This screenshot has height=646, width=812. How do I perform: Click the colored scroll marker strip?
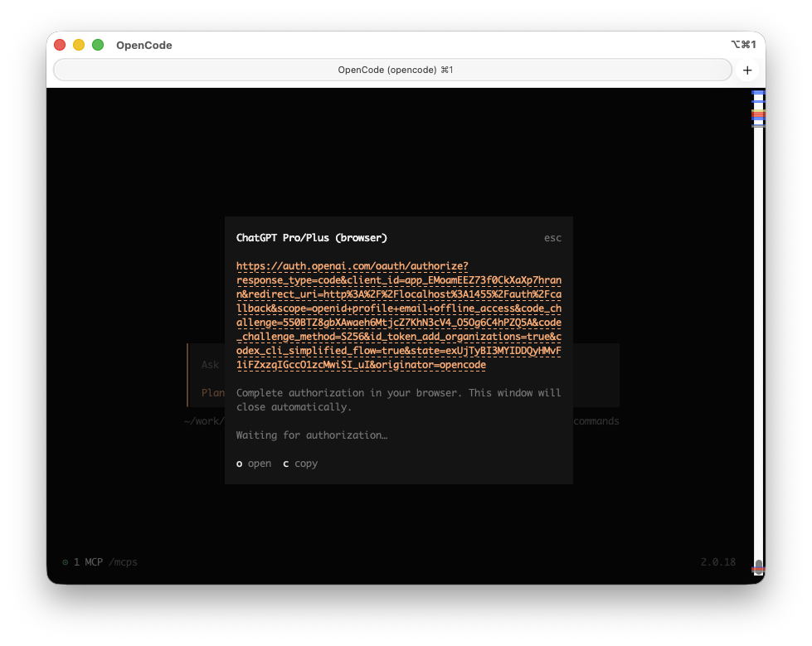(x=759, y=109)
